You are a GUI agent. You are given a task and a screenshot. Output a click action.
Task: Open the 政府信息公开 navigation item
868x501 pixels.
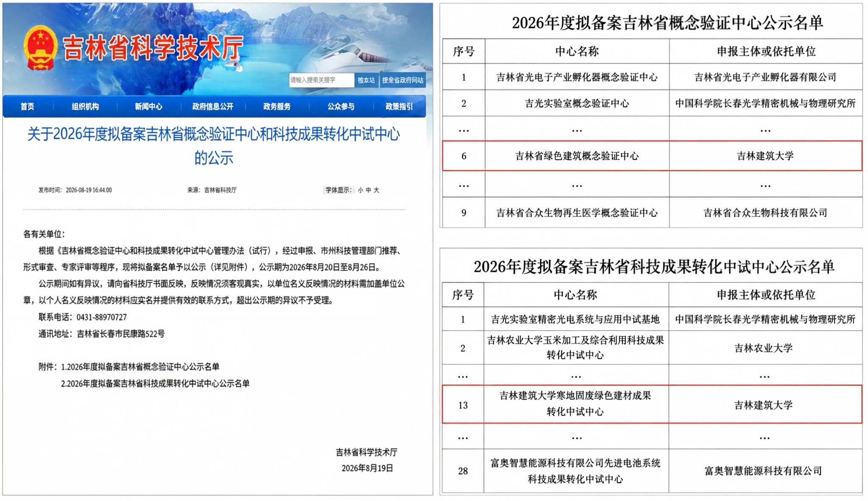213,106
